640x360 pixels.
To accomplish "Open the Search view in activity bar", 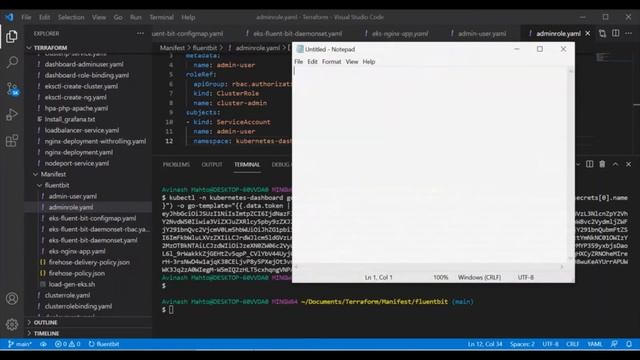I will pos(12,62).
